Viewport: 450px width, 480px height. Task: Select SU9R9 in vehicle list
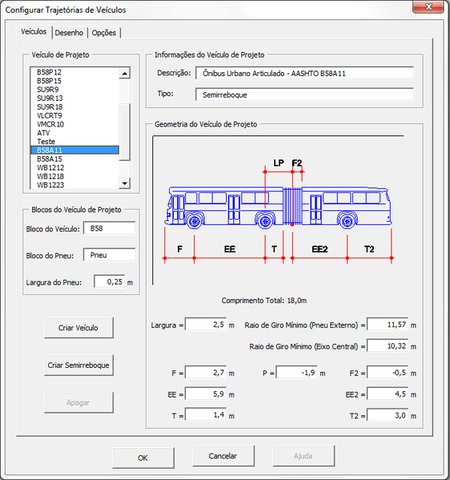point(75,90)
